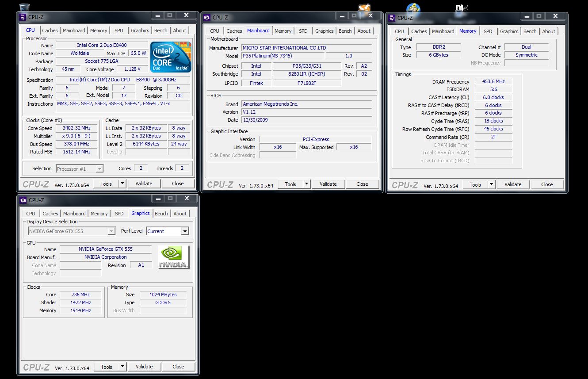Click the DRAM frequency value '453.6 MHz'
Screen dimensions: 588x379
click(493, 81)
